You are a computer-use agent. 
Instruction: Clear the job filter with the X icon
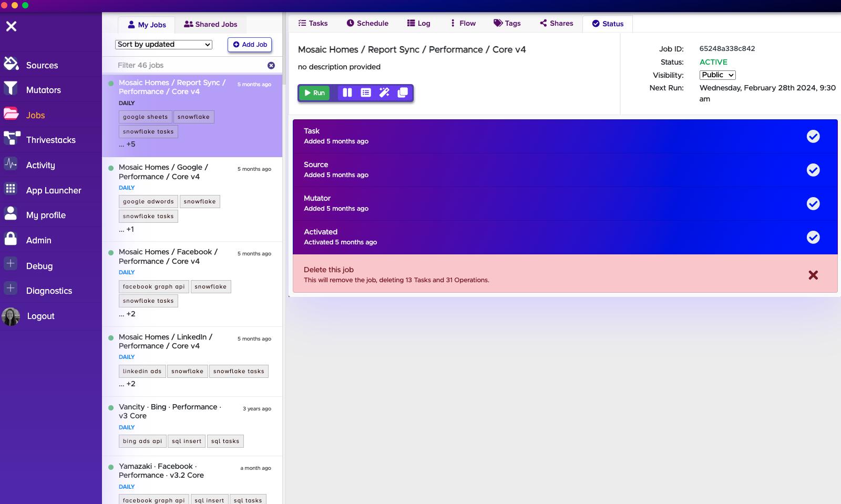pyautogui.click(x=271, y=66)
